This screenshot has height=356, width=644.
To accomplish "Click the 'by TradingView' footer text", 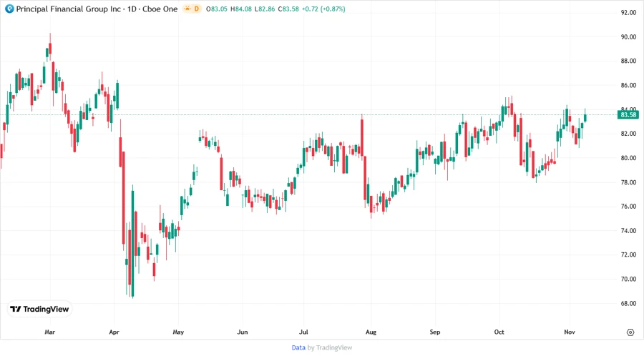I will click(x=330, y=347).
